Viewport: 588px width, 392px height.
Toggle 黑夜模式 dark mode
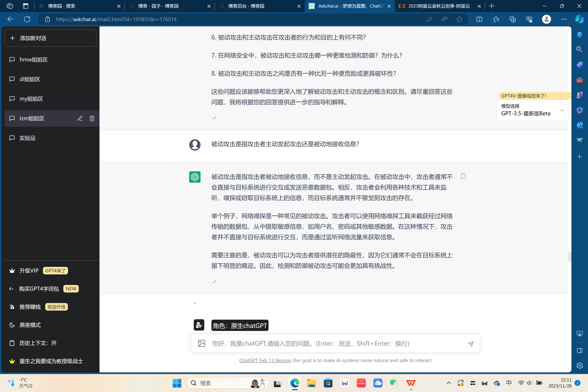30,325
